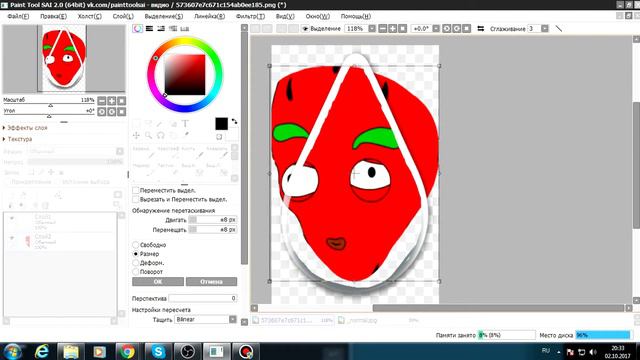Open the Слой menu

(x=123, y=16)
